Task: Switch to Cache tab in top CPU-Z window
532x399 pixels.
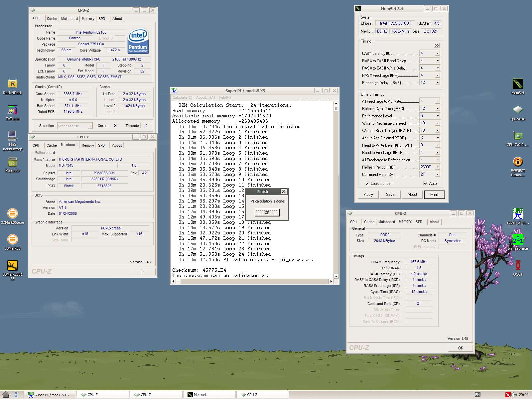Action: click(52, 19)
